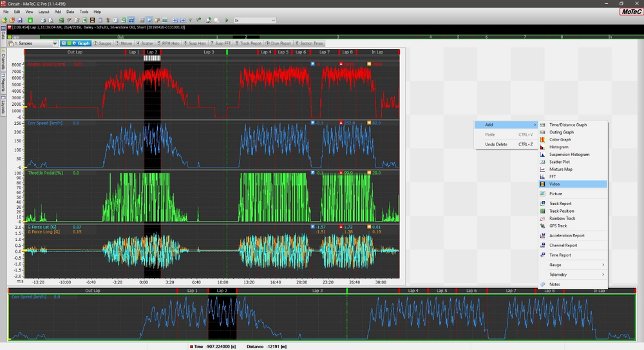The image size is (644, 350).
Task: Click Lap 3 marker in main graph lap bar
Action: (x=209, y=52)
